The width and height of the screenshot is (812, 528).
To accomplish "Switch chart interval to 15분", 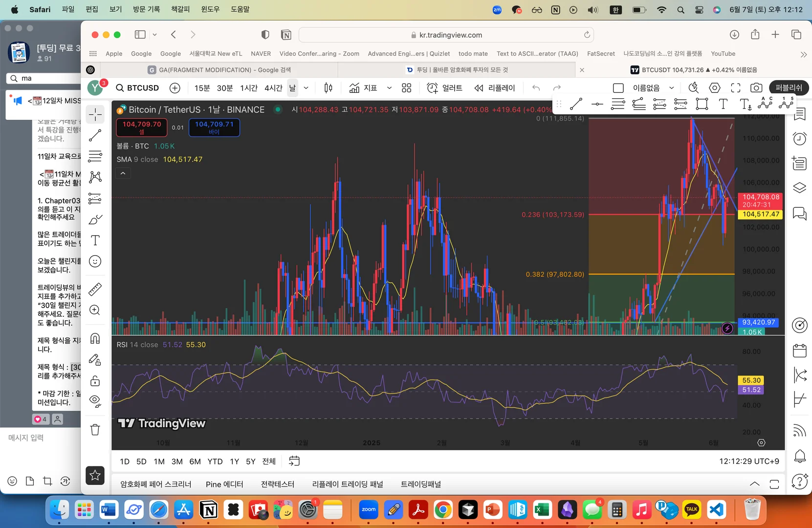I will coord(202,88).
